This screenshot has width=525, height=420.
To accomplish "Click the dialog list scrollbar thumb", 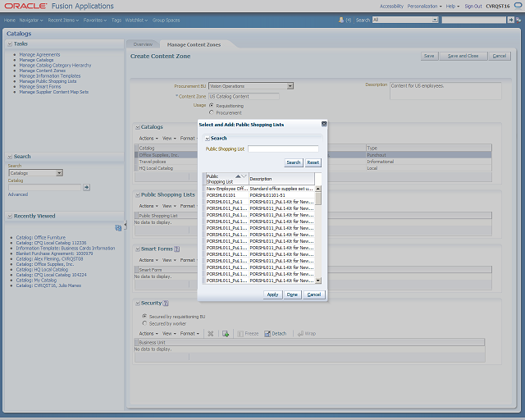I will click(x=318, y=199).
